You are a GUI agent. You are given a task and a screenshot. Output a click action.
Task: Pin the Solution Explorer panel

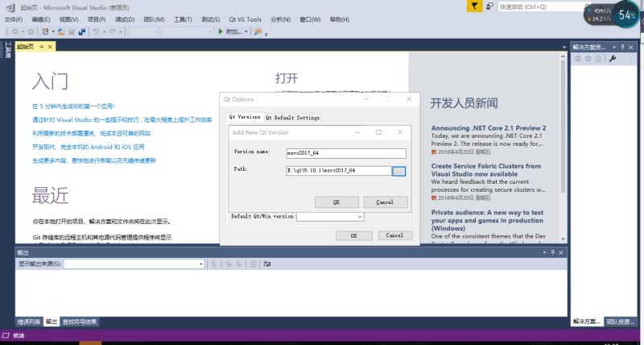pyautogui.click(x=622, y=48)
